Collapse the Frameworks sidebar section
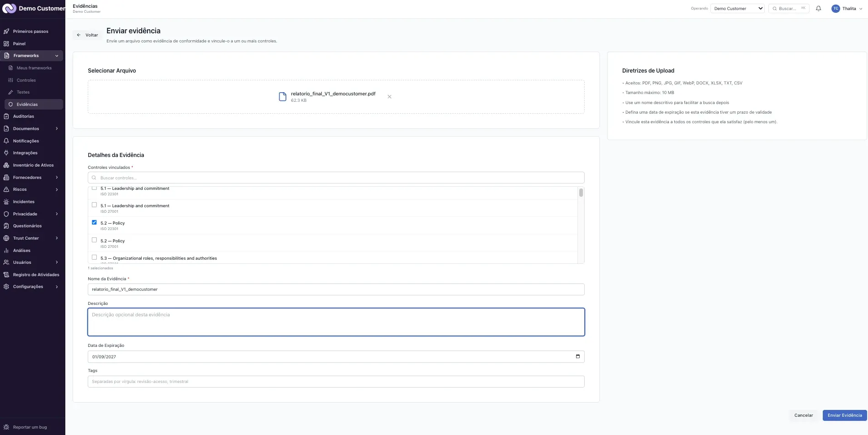Screen dimensions: 868x435 click(57, 56)
